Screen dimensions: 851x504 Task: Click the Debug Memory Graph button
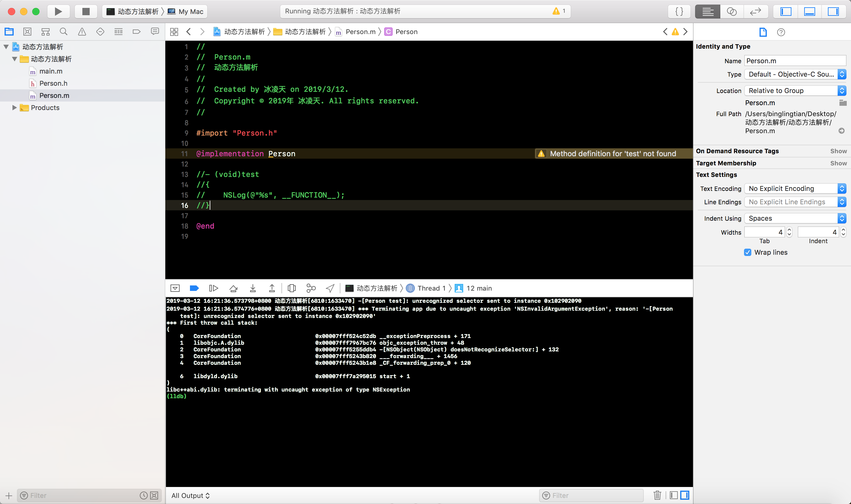click(x=311, y=288)
